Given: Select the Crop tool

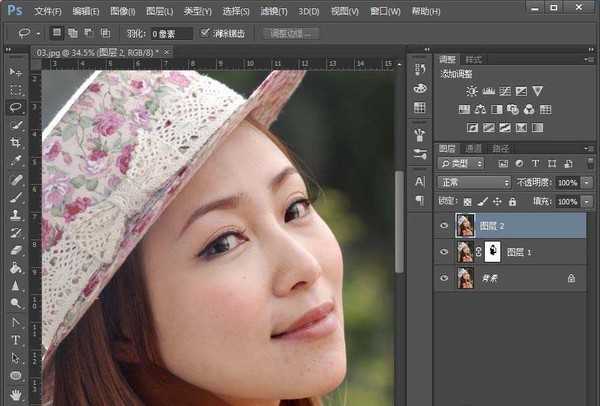Looking at the screenshot, I should click(x=16, y=143).
